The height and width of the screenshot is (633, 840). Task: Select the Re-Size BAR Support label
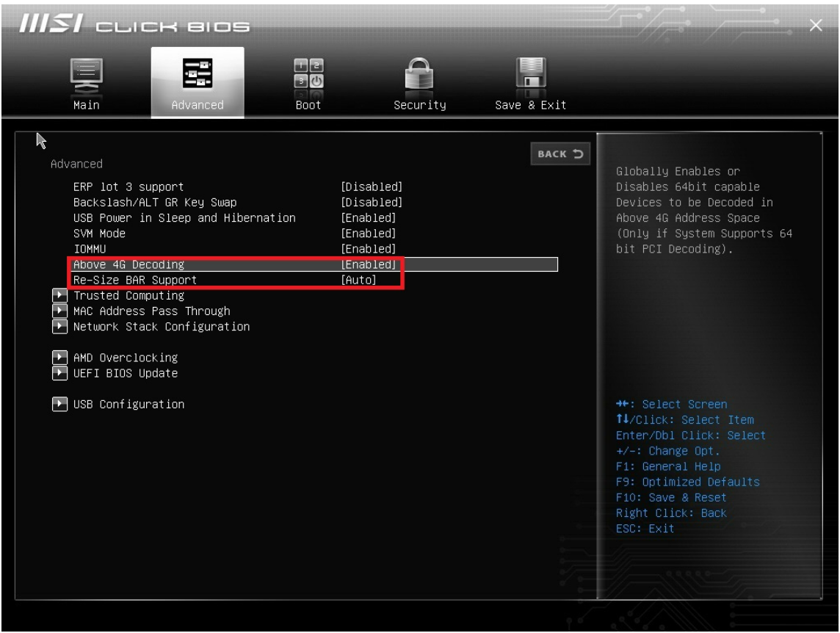pos(135,280)
